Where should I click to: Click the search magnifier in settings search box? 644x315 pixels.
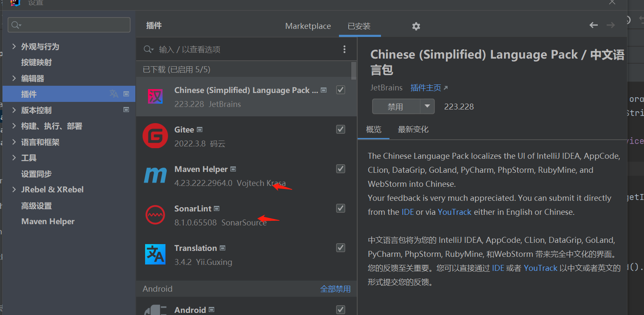[x=16, y=25]
